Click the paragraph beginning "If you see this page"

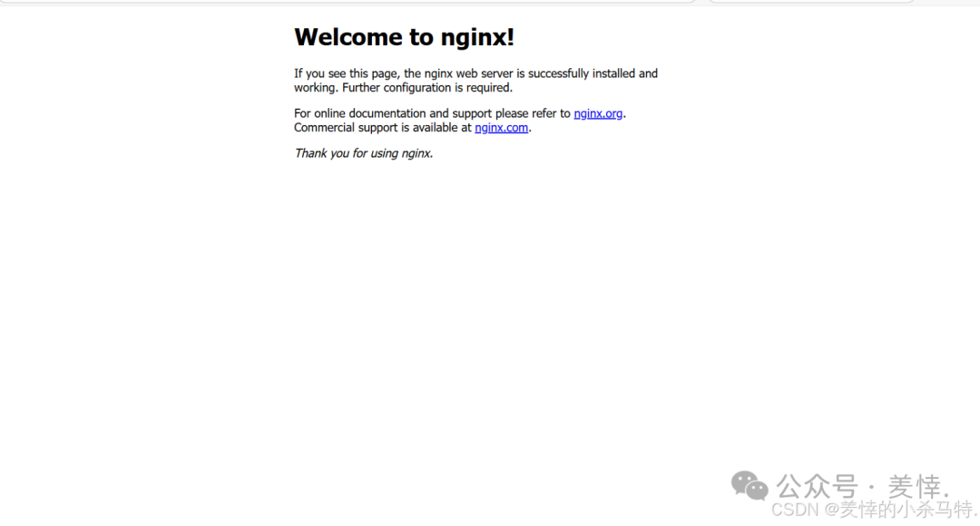tap(475, 81)
